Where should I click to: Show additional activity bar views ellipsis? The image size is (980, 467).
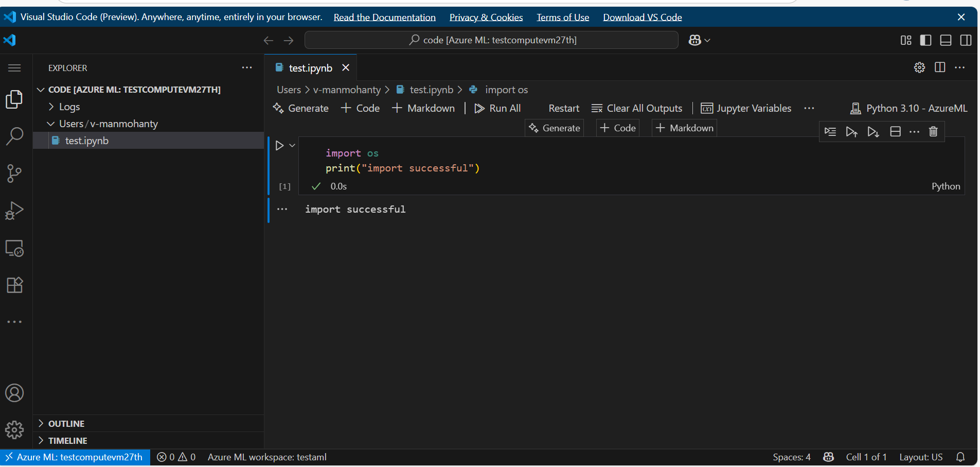[x=14, y=322]
